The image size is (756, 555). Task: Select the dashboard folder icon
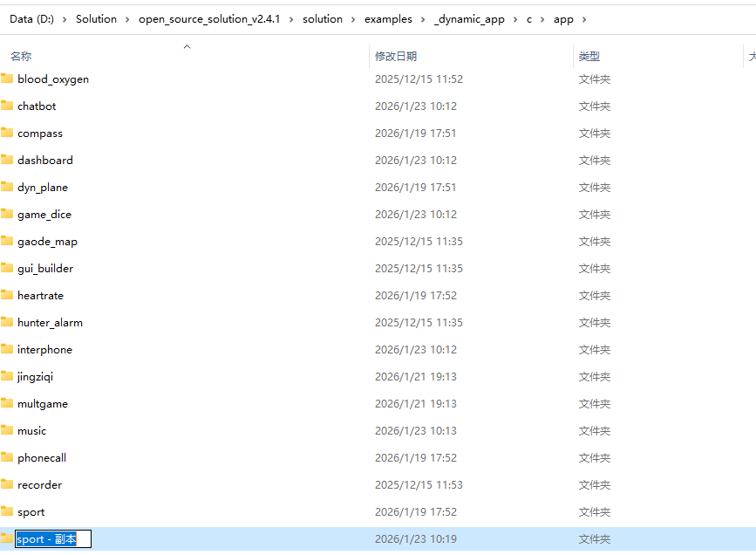7,160
